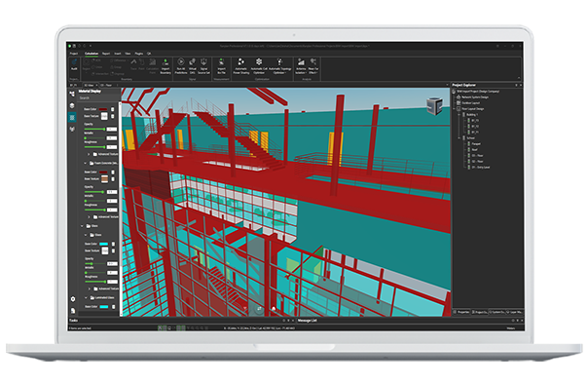
Task: Click Glass material cyan Base Color swatch
Action: tap(103, 244)
